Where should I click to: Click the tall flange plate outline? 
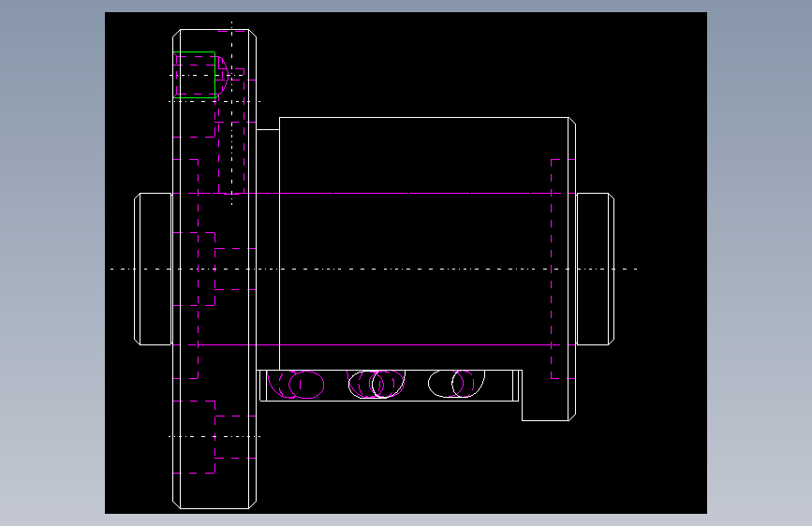214,269
